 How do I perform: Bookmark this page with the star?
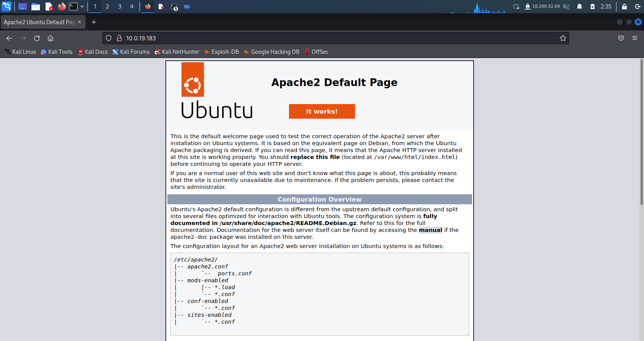[x=563, y=38]
